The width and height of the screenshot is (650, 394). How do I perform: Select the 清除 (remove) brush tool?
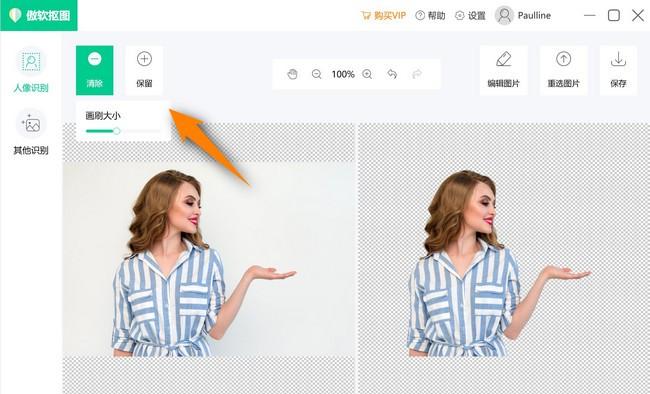95,70
